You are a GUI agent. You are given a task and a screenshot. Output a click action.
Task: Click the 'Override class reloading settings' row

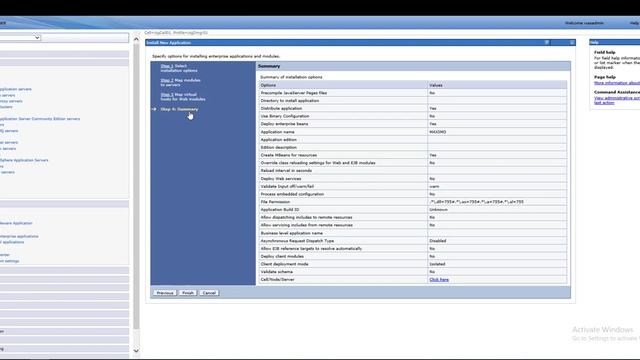tap(413, 163)
